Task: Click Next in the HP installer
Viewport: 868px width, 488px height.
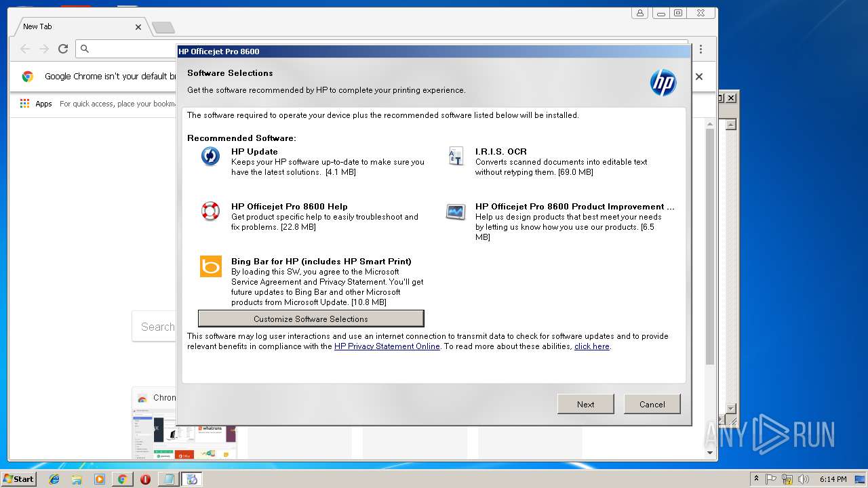Action: coord(586,404)
